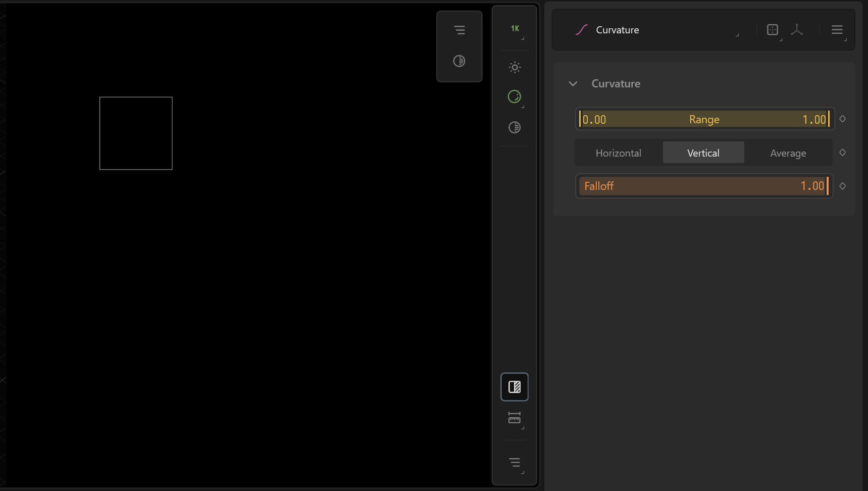Click the three-pronged axis icon
The width and height of the screenshot is (868, 491).
[796, 30]
